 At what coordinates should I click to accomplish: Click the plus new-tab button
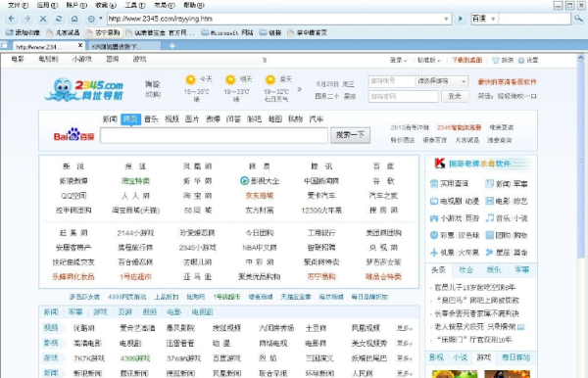[x=172, y=46]
